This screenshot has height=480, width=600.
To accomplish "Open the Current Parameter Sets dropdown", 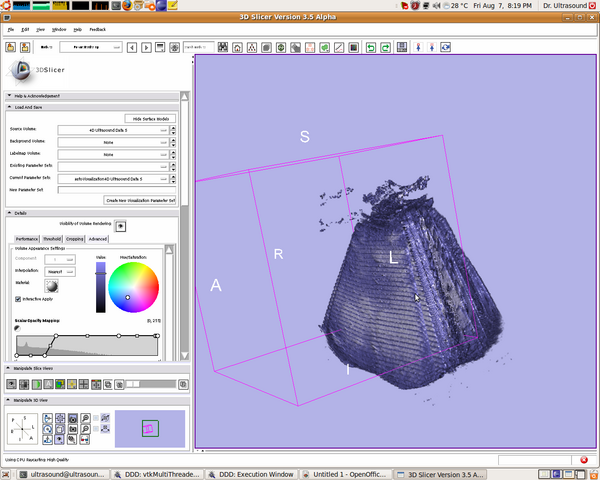I will (113, 179).
